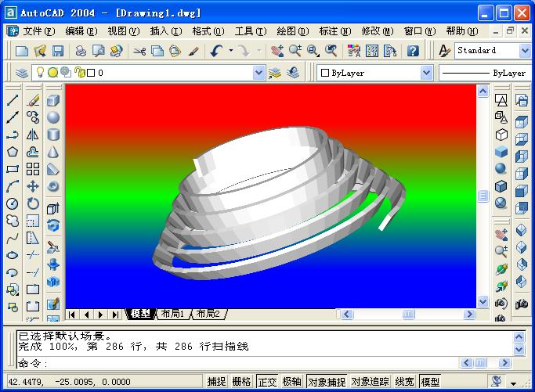Open Layer Properties Manager icon
The height and width of the screenshot is (392, 535).
tap(22, 73)
